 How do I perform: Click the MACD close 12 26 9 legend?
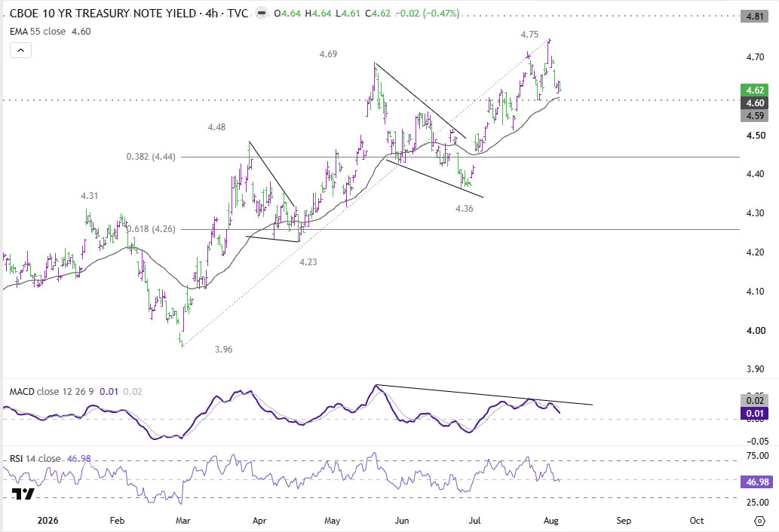click(52, 392)
